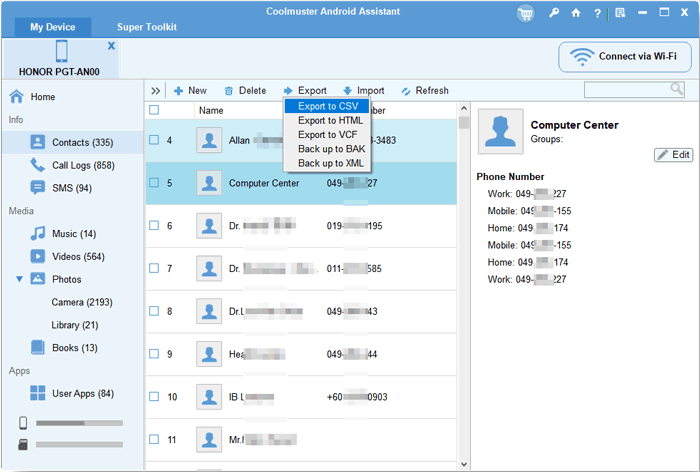700x472 pixels.
Task: Choose Export to CSV menu option
Action: click(327, 106)
